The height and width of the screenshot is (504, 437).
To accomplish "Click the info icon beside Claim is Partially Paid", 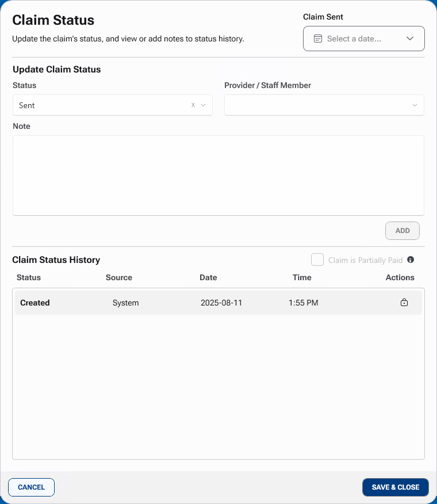I will click(x=411, y=259).
